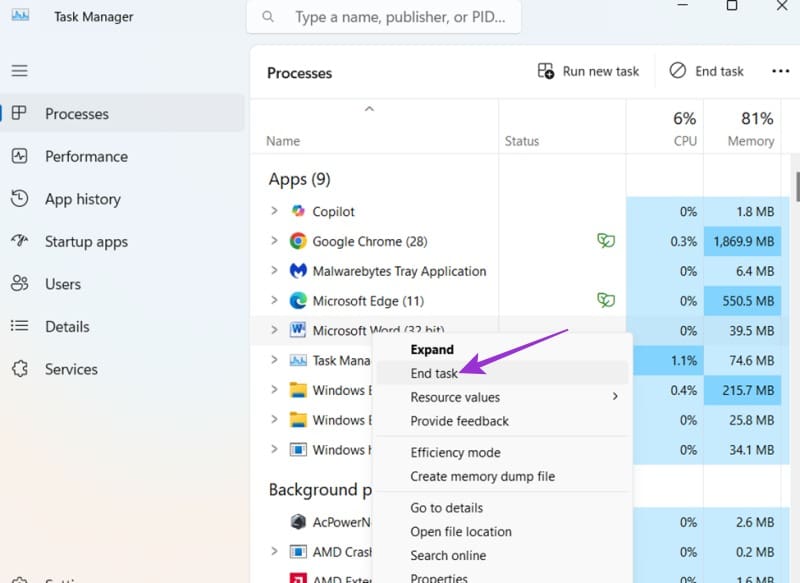This screenshot has height=583, width=800.
Task: Click the search box for name, publisher, PID
Action: 384,17
